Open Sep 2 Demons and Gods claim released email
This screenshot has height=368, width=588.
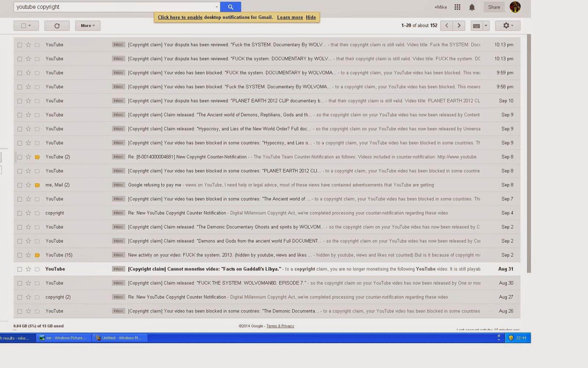[x=267, y=241]
